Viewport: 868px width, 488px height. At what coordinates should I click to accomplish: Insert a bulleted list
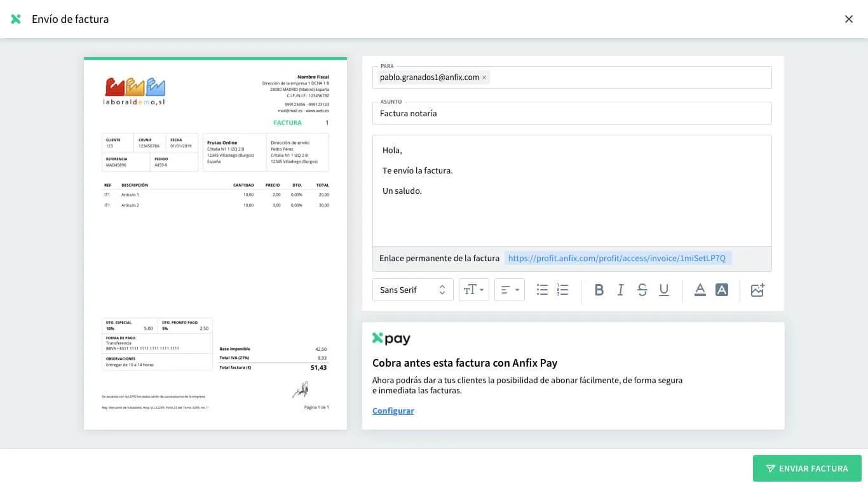tap(542, 290)
